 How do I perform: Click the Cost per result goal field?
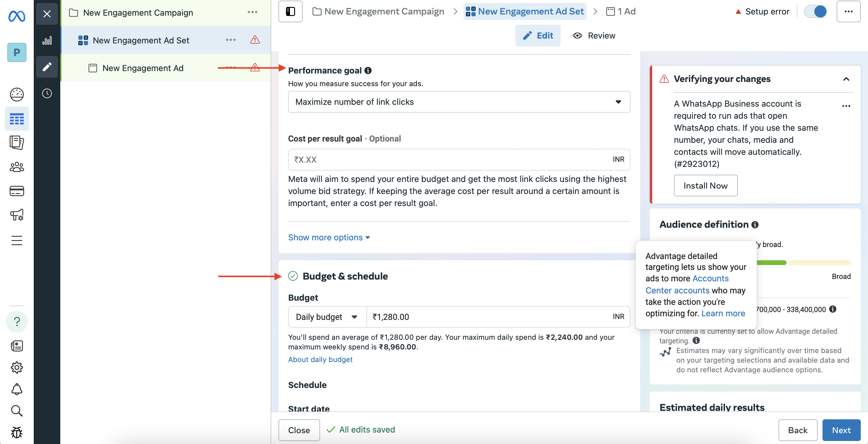(x=459, y=160)
